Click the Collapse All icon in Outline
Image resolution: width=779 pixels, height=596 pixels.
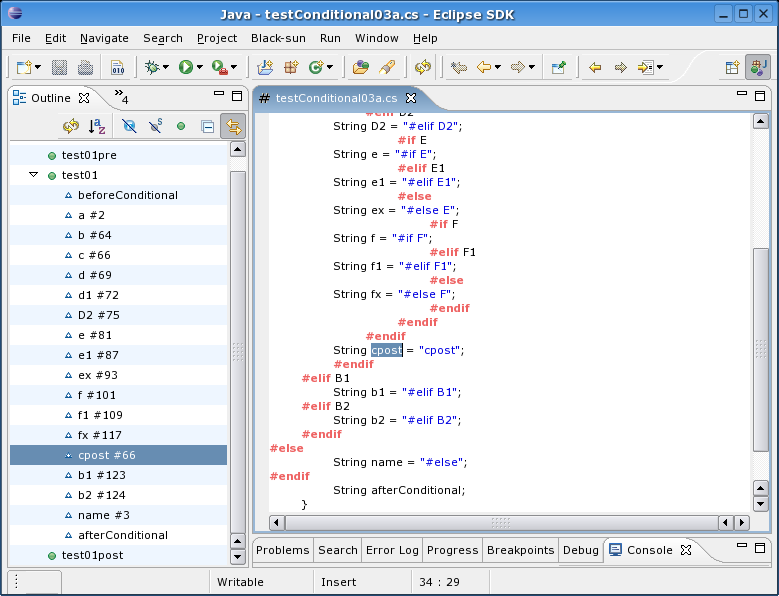pos(207,127)
